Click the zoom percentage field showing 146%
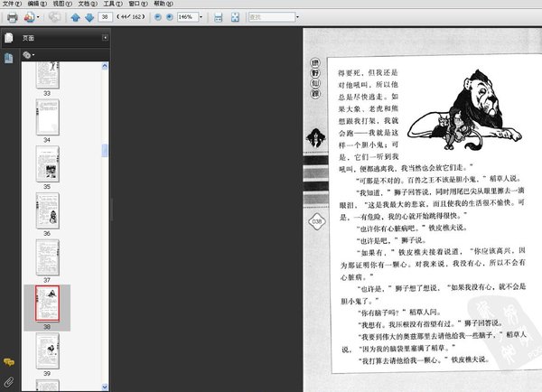Image resolution: width=542 pixels, height=392 pixels. (188, 17)
